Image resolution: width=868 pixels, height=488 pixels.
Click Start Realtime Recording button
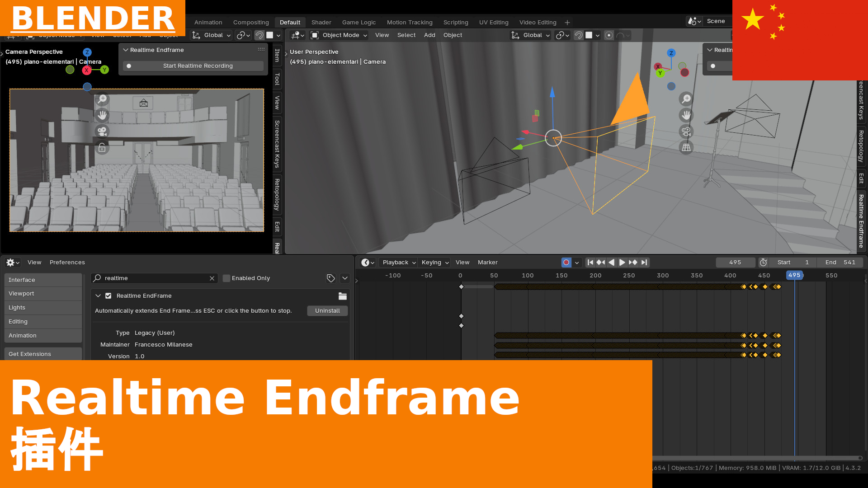(x=193, y=66)
